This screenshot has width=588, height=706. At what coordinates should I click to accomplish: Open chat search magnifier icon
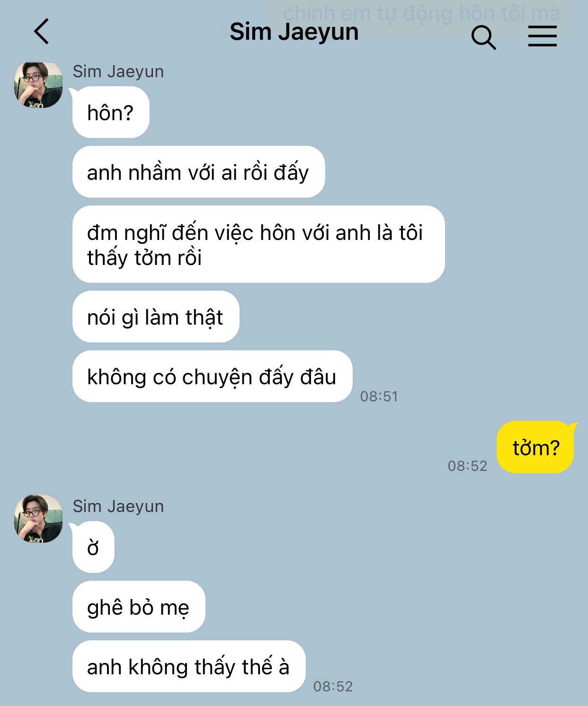point(483,37)
